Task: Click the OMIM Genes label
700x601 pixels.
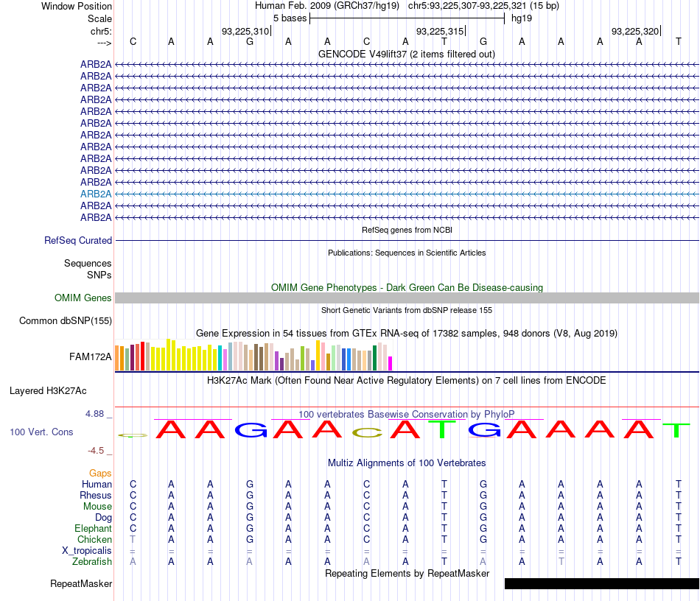Action: click(83, 298)
